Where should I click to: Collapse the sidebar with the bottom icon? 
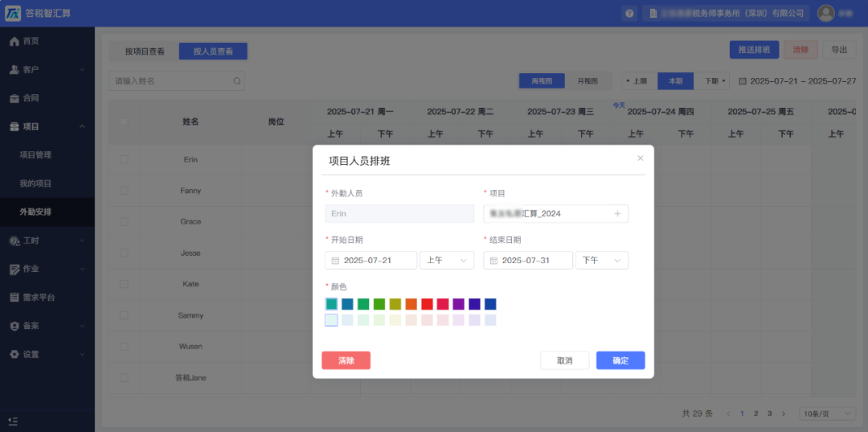[x=14, y=421]
